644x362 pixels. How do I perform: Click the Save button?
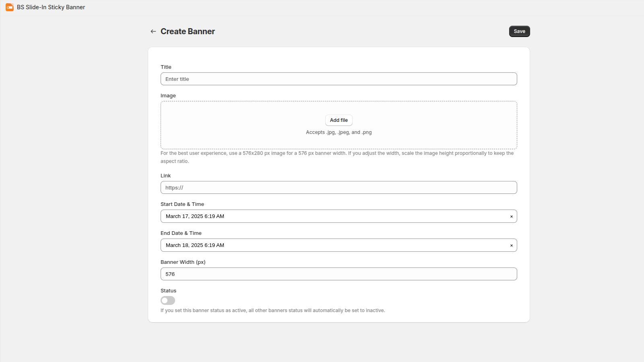(x=519, y=31)
